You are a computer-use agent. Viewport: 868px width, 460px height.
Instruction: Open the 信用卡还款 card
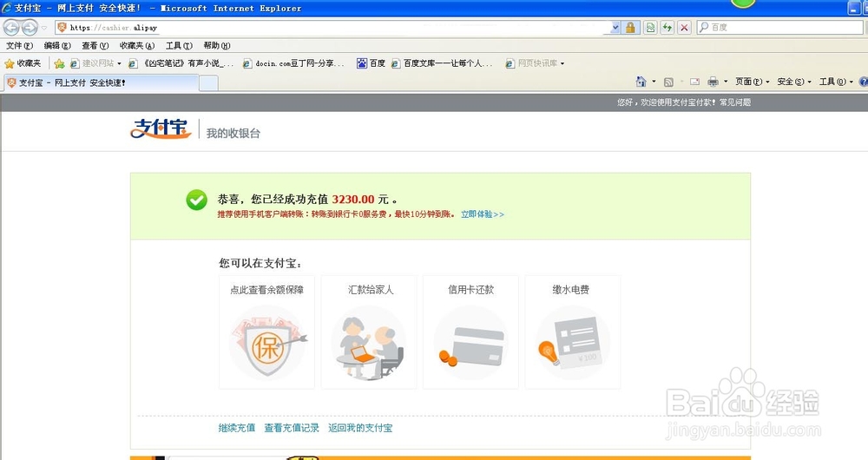(470, 332)
